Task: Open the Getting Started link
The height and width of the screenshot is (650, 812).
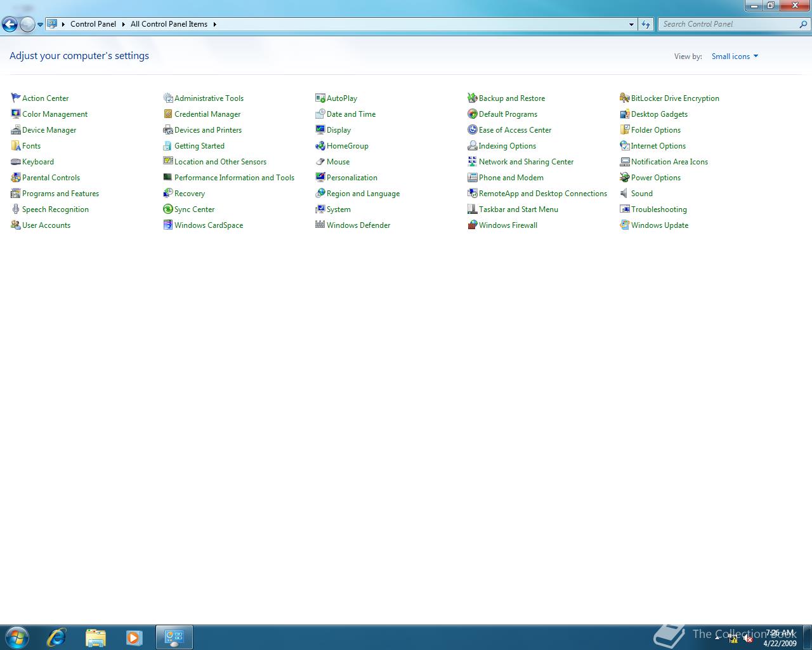Action: click(x=199, y=146)
